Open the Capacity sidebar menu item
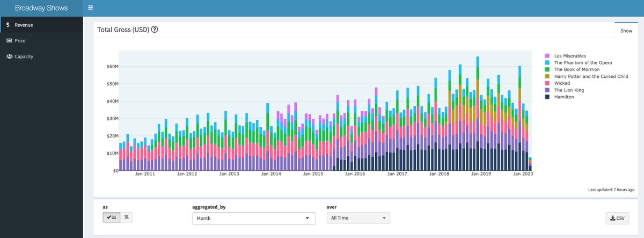 tap(41, 56)
